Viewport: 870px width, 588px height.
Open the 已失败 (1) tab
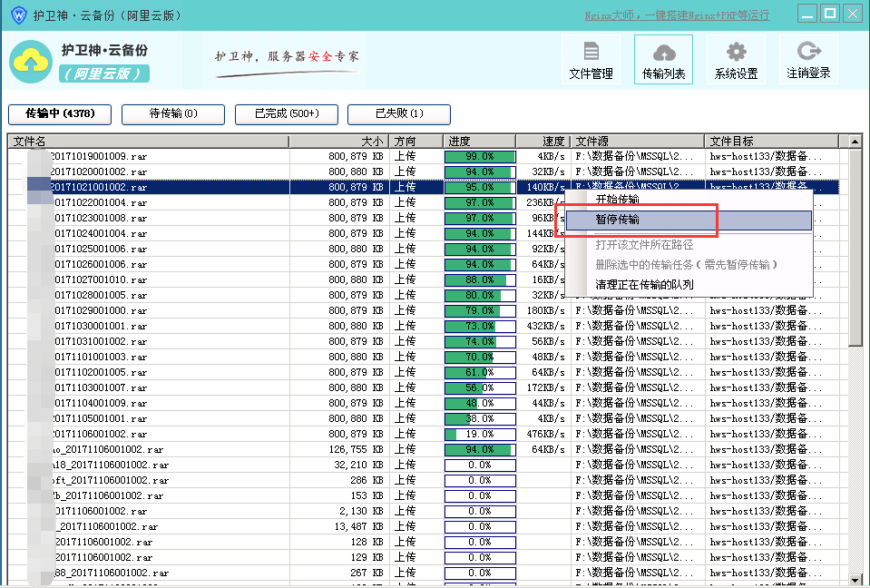[399, 113]
